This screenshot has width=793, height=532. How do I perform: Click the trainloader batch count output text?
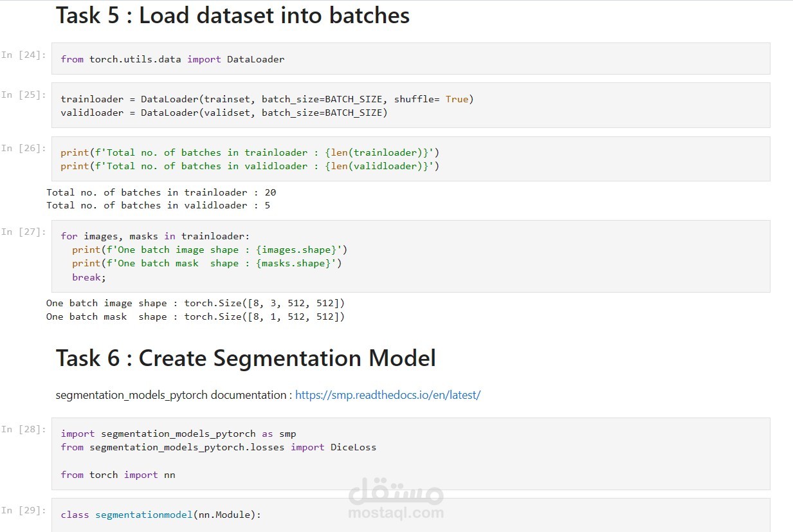(161, 192)
